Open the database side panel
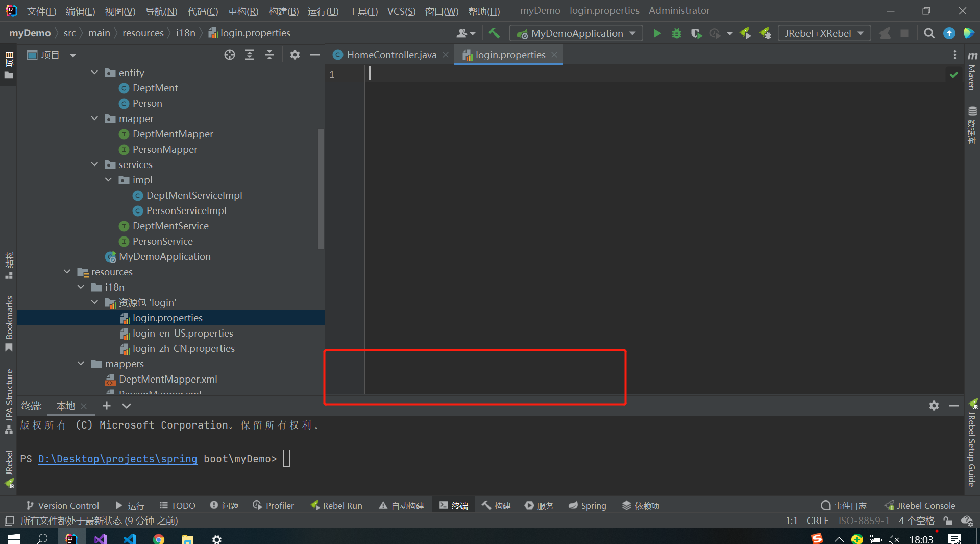Viewport: 980px width, 544px height. click(x=972, y=125)
